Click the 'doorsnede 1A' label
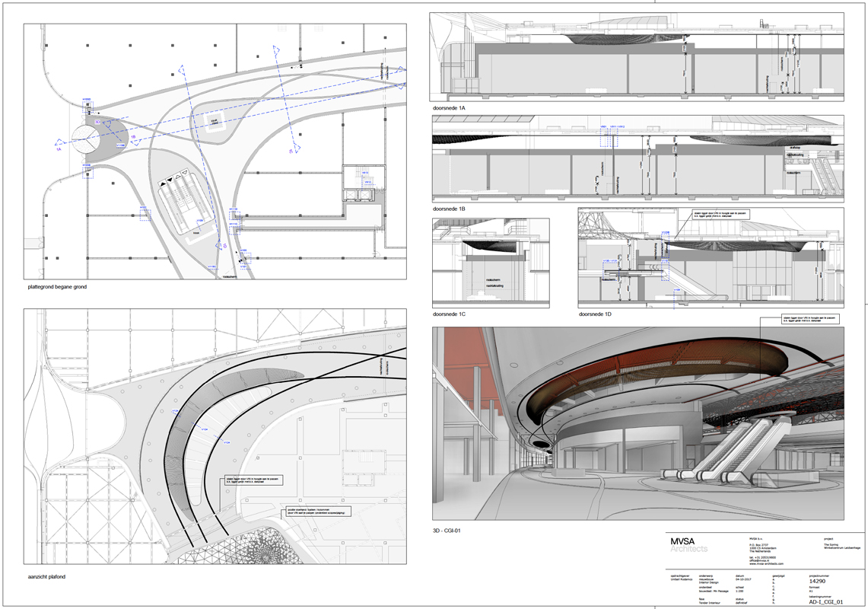 pyautogui.click(x=449, y=108)
